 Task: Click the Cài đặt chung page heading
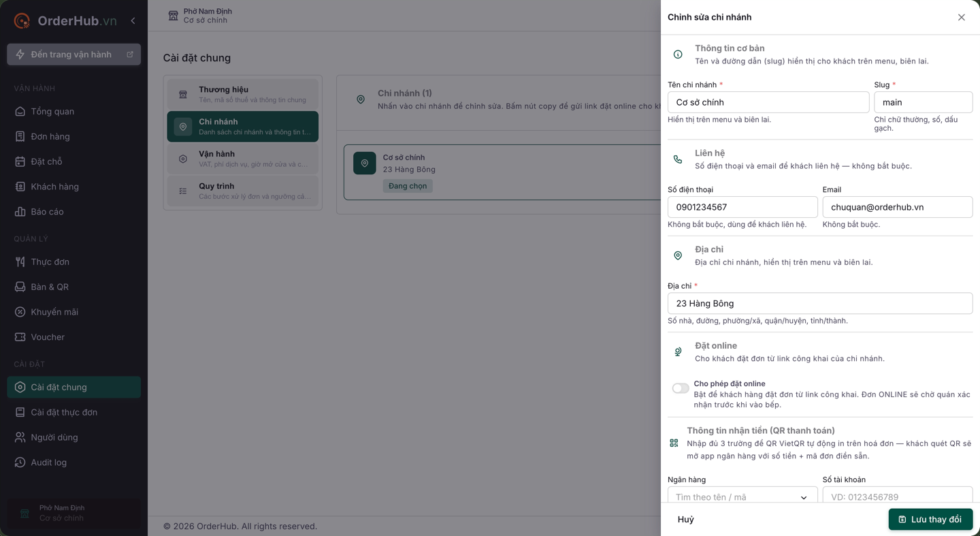coord(197,58)
